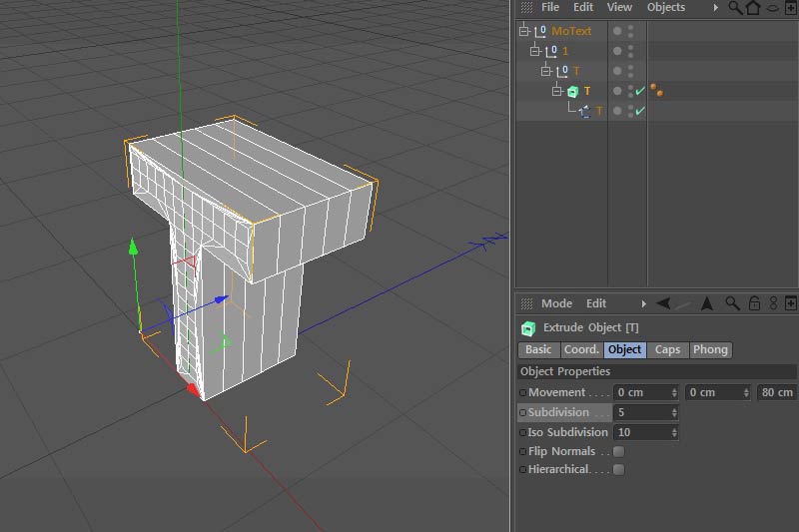This screenshot has height=532, width=799.
Task: Switch to the Caps tab
Action: pos(667,349)
